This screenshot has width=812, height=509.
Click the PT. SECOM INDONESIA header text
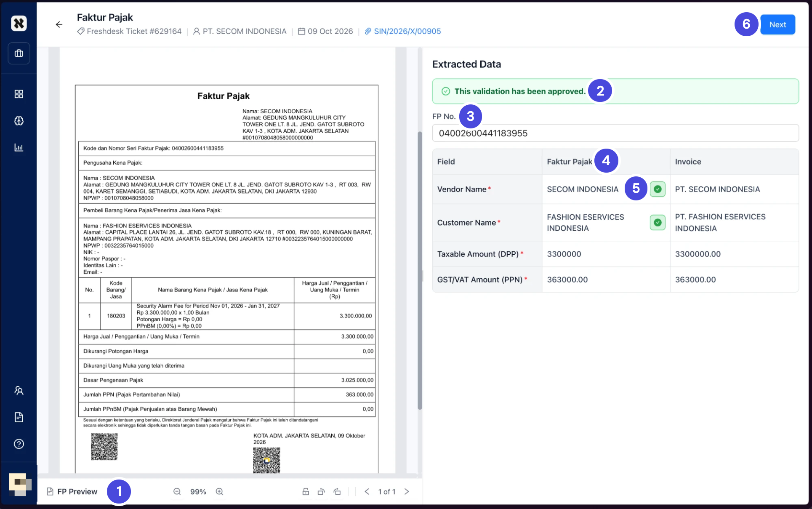244,31
